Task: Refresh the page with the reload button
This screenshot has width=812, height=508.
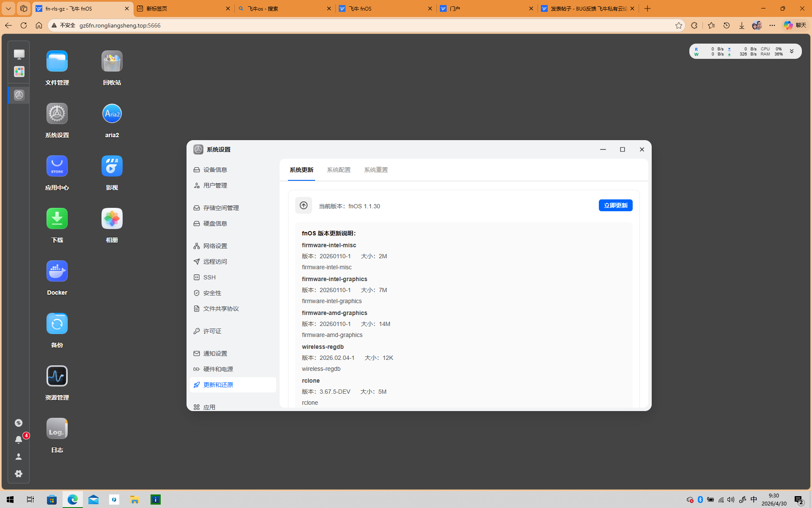Action: [24, 25]
